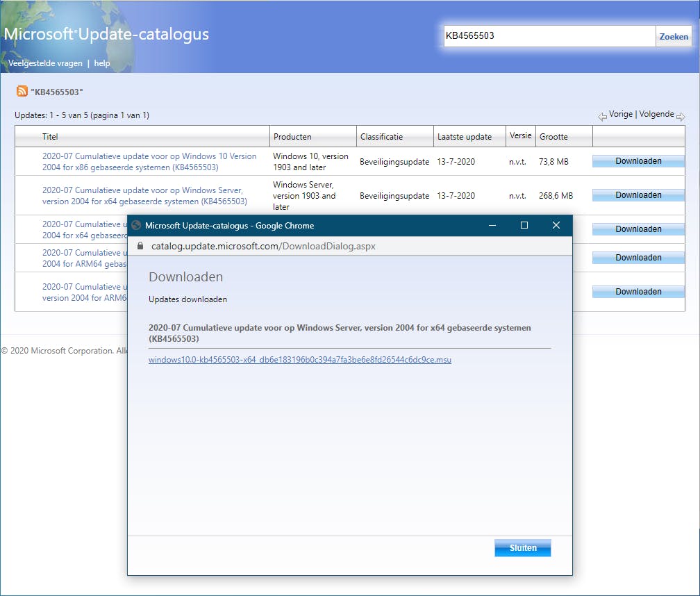Open the Windows Server version 2004 x64 update link
The height and width of the screenshot is (596, 700).
coord(144,196)
